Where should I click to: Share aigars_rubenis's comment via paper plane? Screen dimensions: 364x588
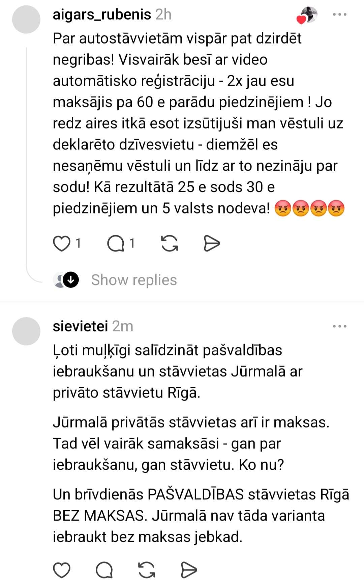212,243
